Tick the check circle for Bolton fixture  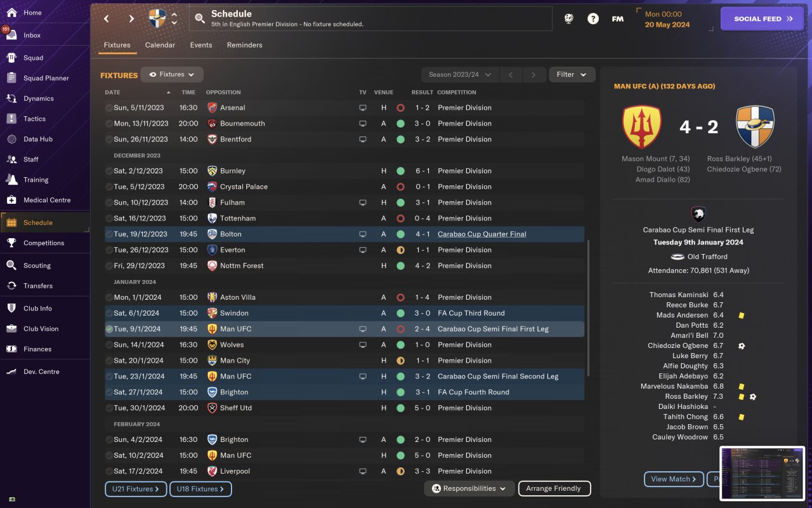109,234
